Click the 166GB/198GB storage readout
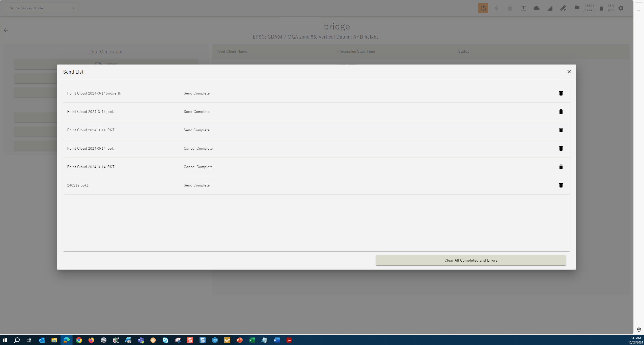Image resolution: width=644 pixels, height=345 pixels. tap(589, 8)
